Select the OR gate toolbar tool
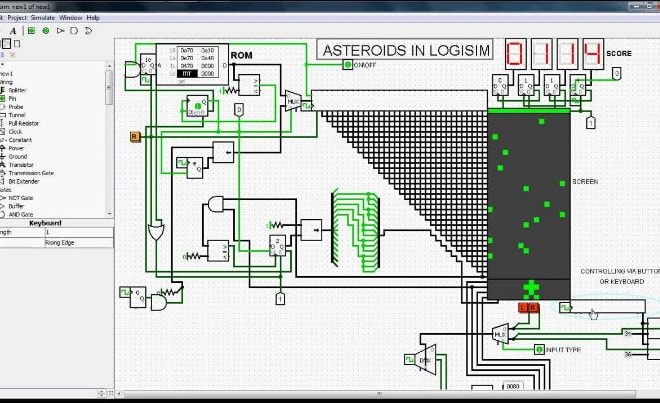Image resolution: width=660 pixels, height=403 pixels. click(x=88, y=31)
